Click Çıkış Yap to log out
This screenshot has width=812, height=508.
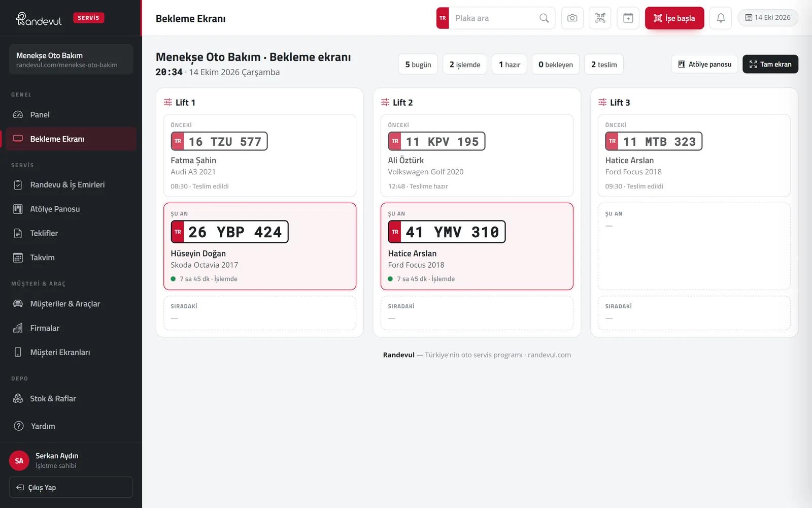71,487
